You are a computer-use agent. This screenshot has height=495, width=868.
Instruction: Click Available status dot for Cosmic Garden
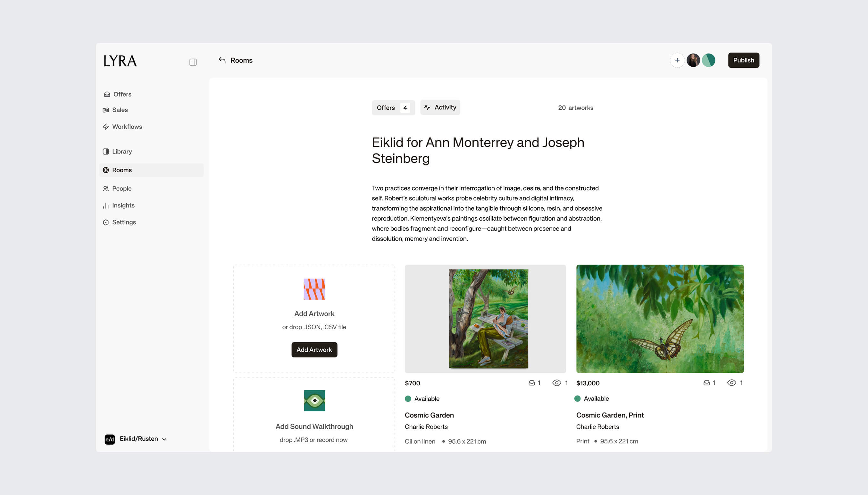pyautogui.click(x=408, y=399)
